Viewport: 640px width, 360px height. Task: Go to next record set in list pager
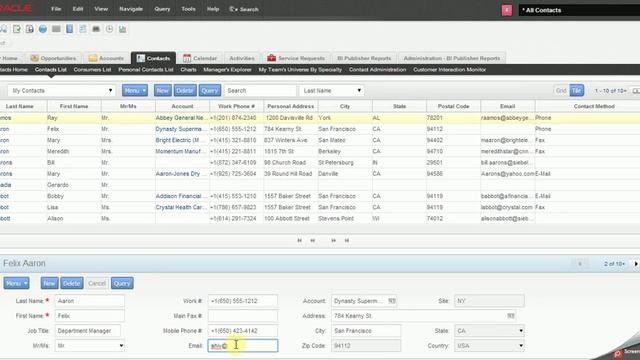(x=333, y=240)
